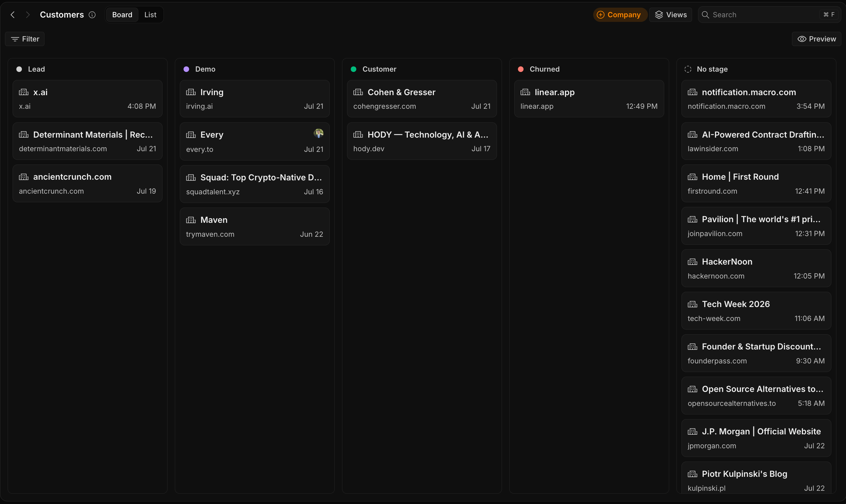The image size is (846, 504).
Task: Click the squadtalent.xyz domain text
Action: pyautogui.click(x=213, y=192)
